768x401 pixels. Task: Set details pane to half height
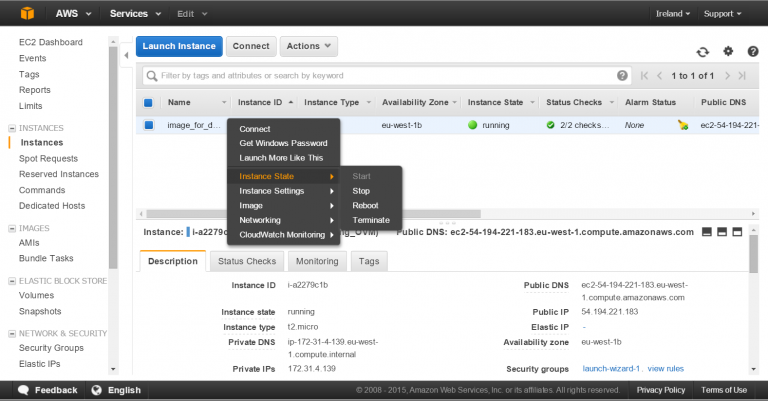[x=722, y=232]
